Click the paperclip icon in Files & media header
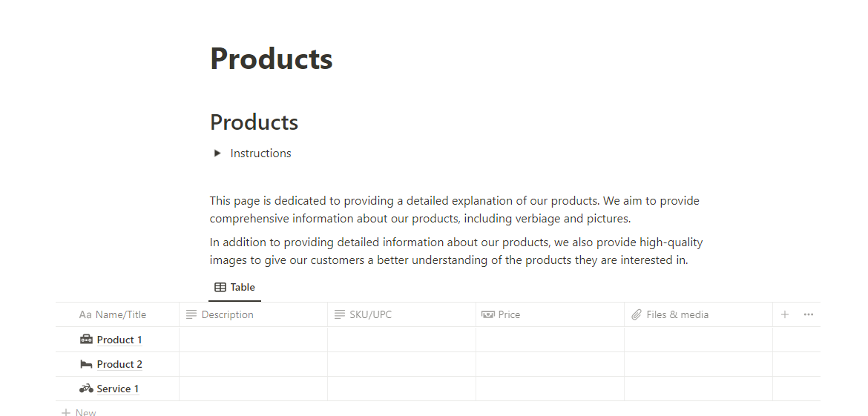 (637, 314)
